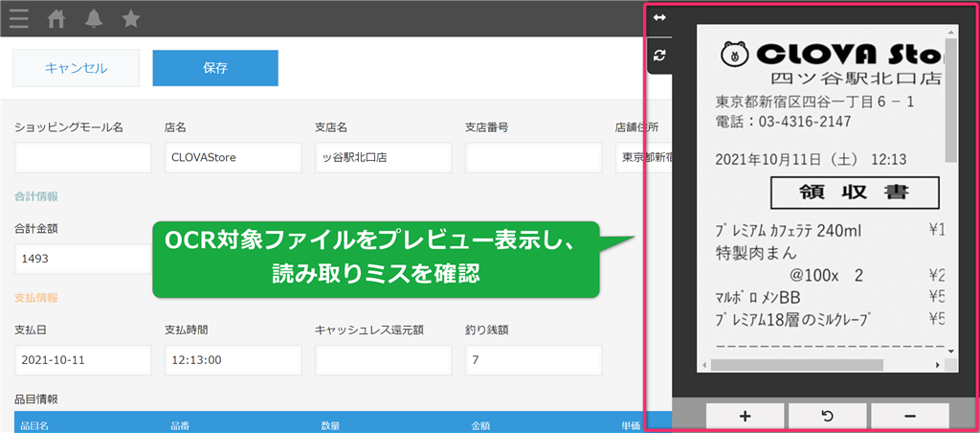Viewport: 980px width, 433px height.
Task: Click the 数量 column header
Action: (x=330, y=425)
